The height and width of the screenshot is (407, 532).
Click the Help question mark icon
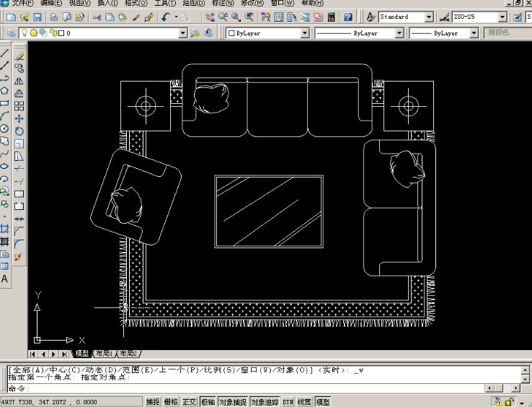click(x=347, y=17)
